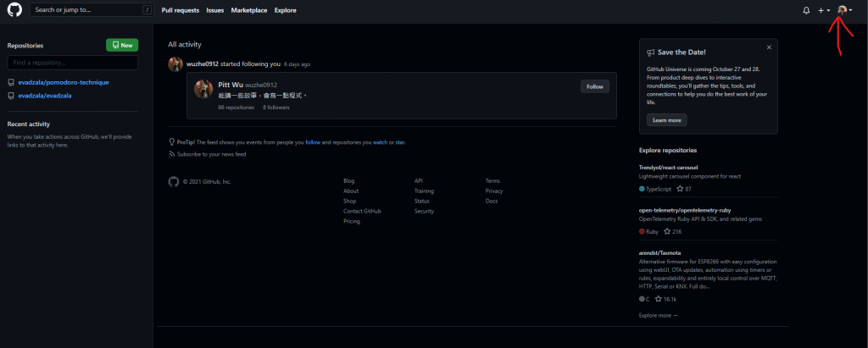
Task: Open Pitt Wu profile name
Action: tap(231, 86)
